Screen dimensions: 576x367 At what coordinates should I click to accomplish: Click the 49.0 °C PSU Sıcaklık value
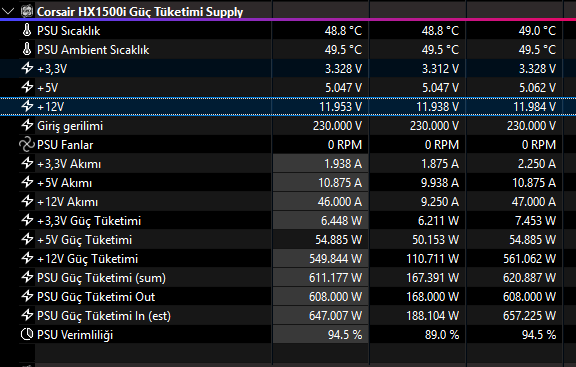click(537, 30)
